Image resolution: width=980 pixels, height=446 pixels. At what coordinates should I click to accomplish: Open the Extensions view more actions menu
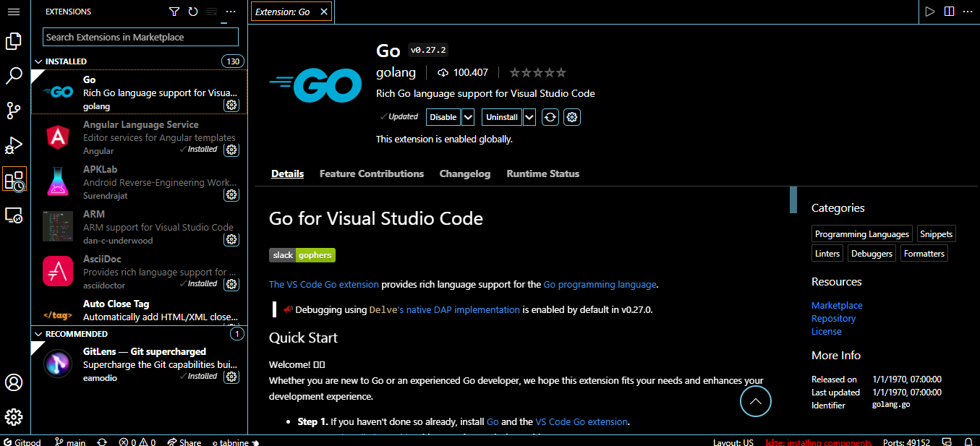point(231,12)
